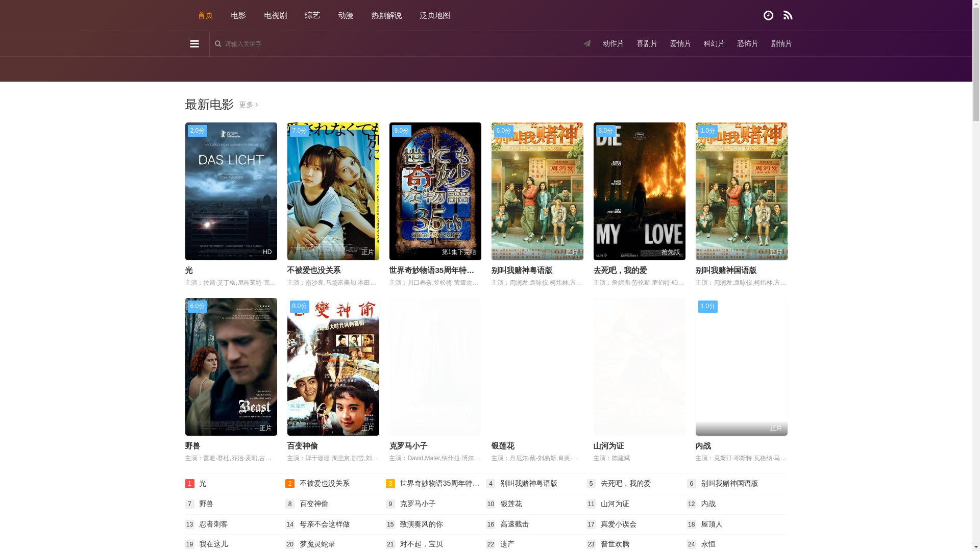
Task: Go to the 综艺 tab
Action: pos(312,15)
